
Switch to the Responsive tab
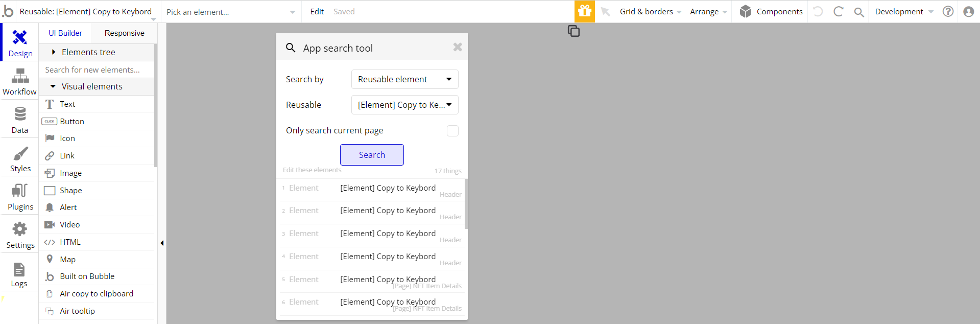(124, 33)
